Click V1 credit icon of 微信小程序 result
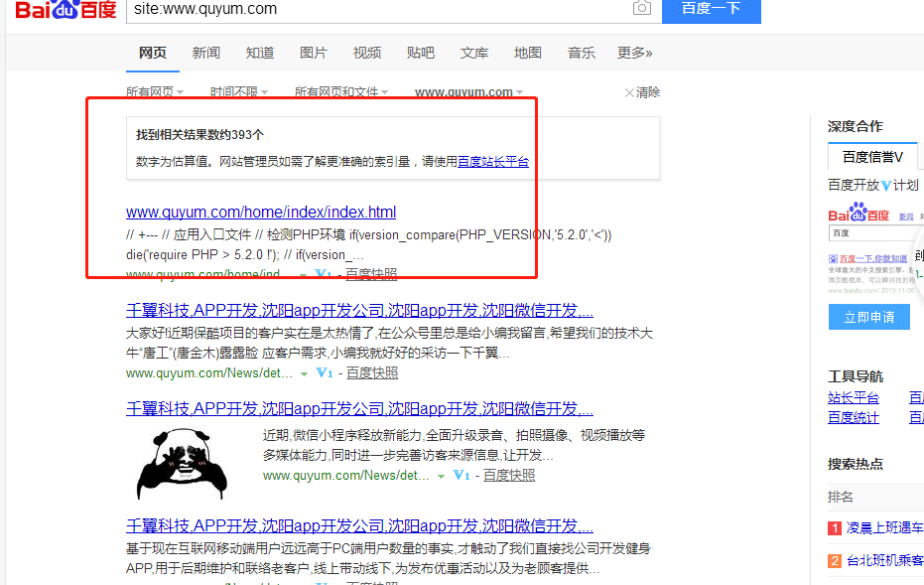Viewport: 924px width, 585px height. [462, 476]
